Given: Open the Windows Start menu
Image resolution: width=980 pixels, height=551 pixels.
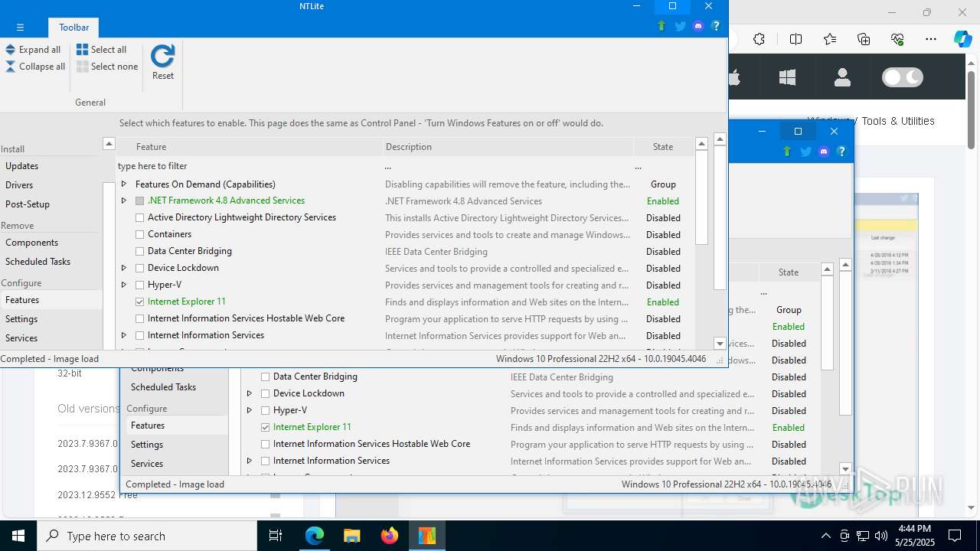Looking at the screenshot, I should point(18,536).
